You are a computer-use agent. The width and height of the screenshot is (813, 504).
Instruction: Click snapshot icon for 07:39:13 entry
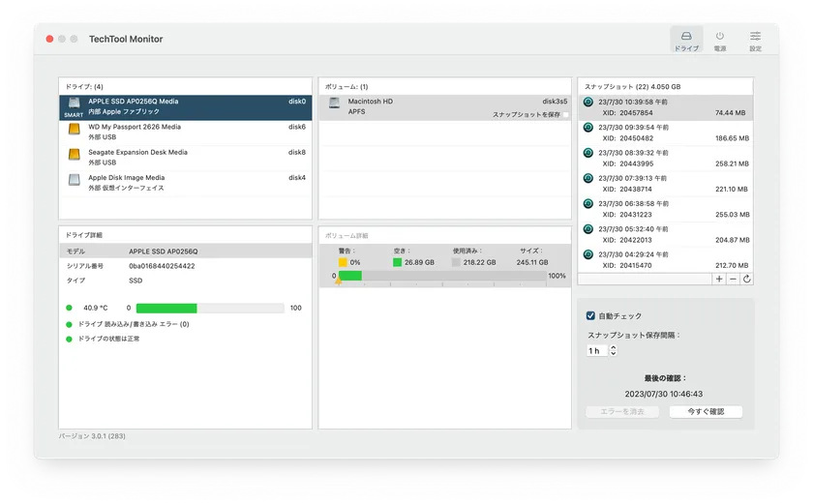(x=588, y=178)
